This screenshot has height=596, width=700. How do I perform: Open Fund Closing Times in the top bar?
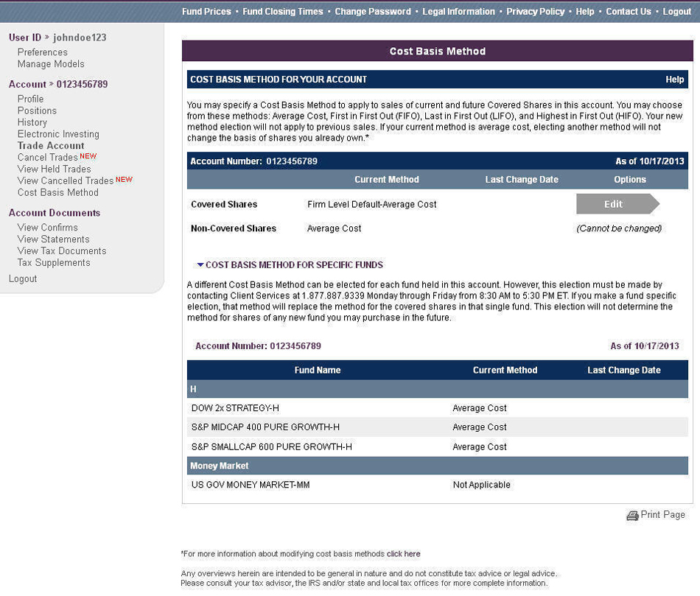tap(283, 12)
